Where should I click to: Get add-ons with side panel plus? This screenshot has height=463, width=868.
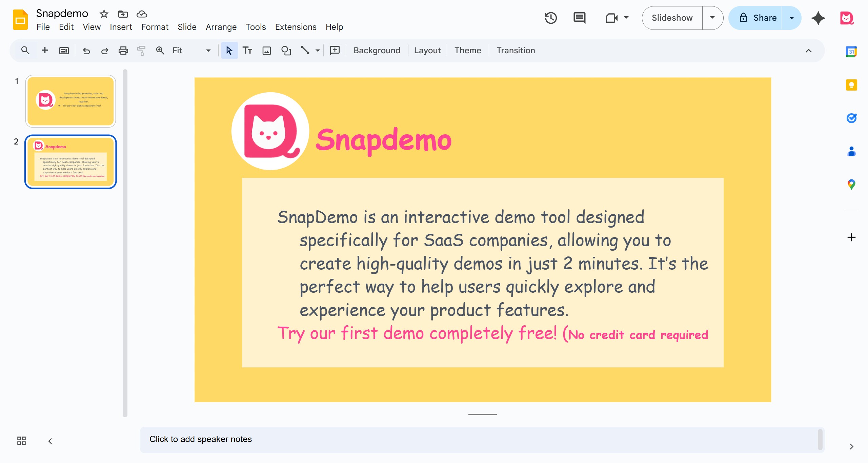pos(851,237)
